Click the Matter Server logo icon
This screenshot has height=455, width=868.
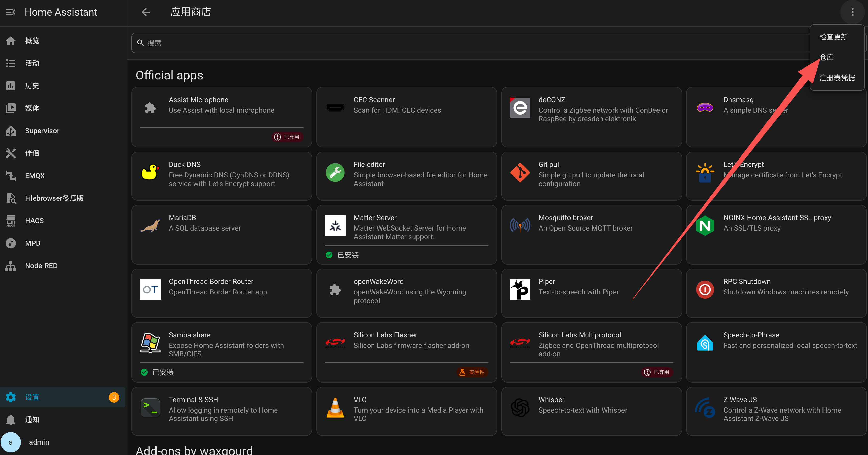click(335, 226)
